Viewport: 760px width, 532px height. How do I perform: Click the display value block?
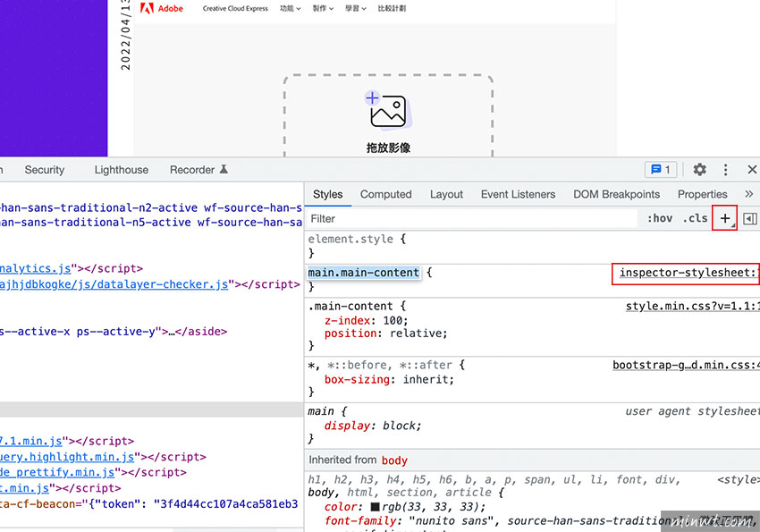[x=400, y=426]
